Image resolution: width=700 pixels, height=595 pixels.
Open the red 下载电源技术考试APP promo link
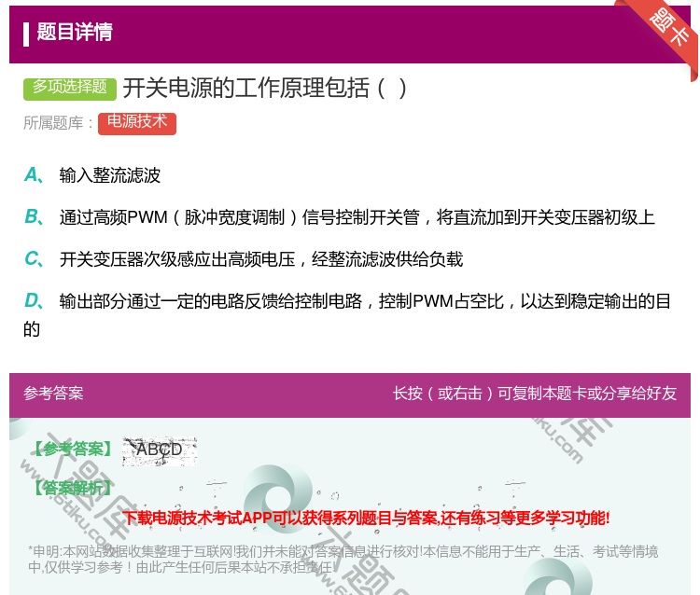(x=366, y=518)
